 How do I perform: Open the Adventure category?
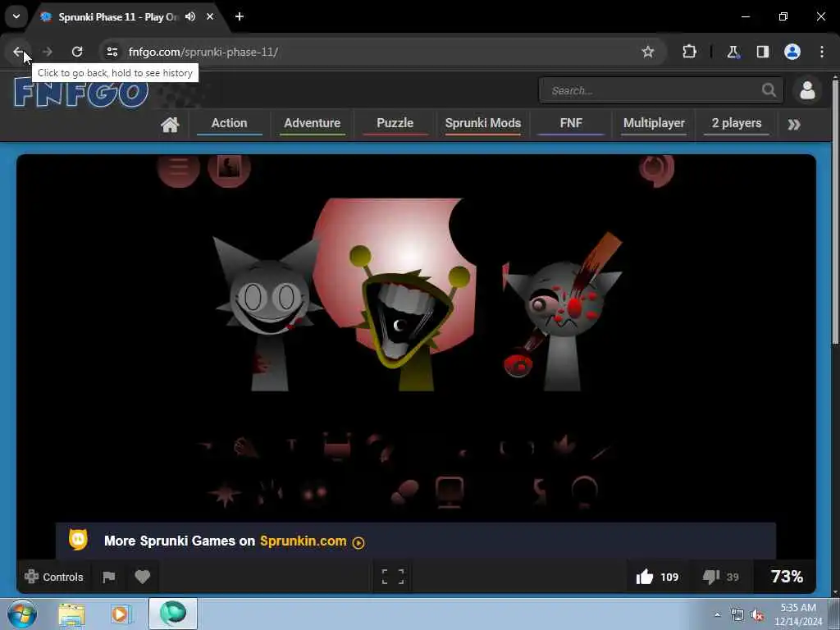(x=313, y=123)
